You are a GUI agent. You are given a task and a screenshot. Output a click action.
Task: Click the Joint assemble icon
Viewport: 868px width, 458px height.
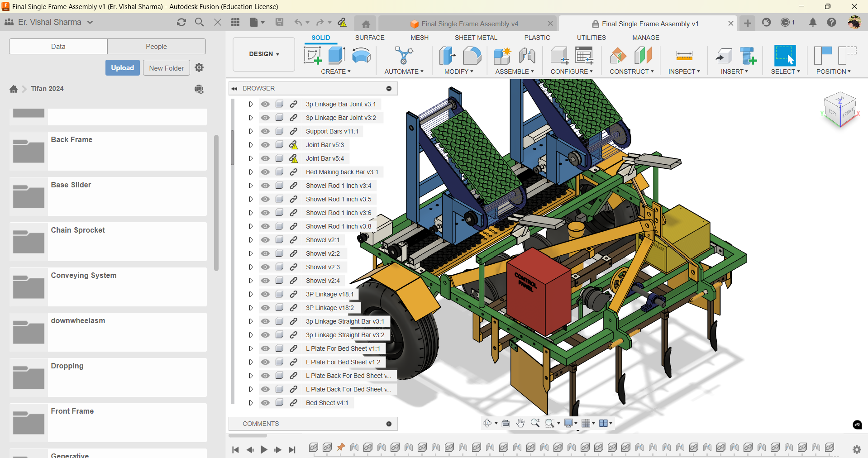tap(527, 56)
